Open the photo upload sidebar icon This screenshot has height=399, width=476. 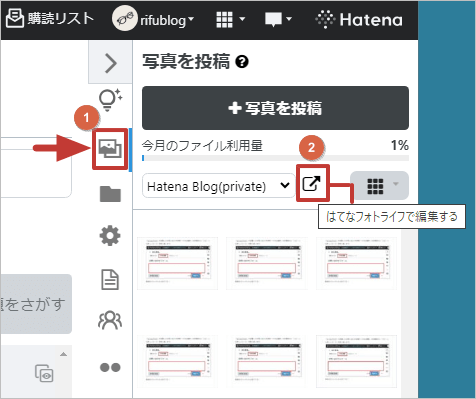click(x=110, y=149)
